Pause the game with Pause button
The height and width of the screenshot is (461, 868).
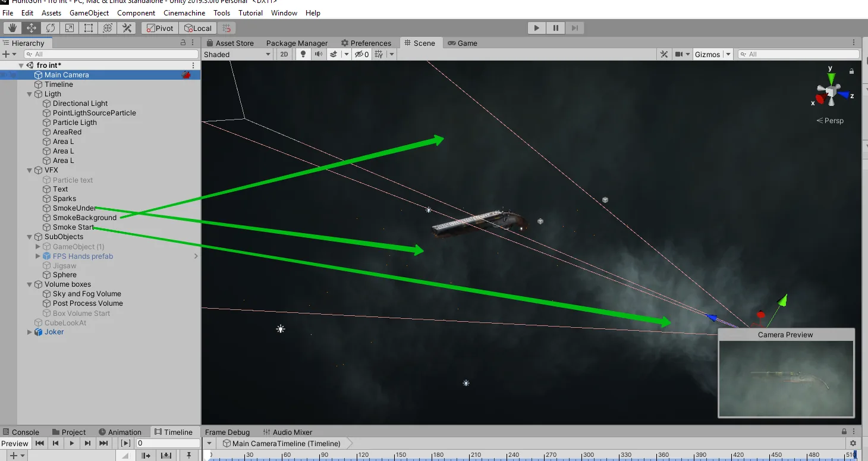click(x=556, y=28)
